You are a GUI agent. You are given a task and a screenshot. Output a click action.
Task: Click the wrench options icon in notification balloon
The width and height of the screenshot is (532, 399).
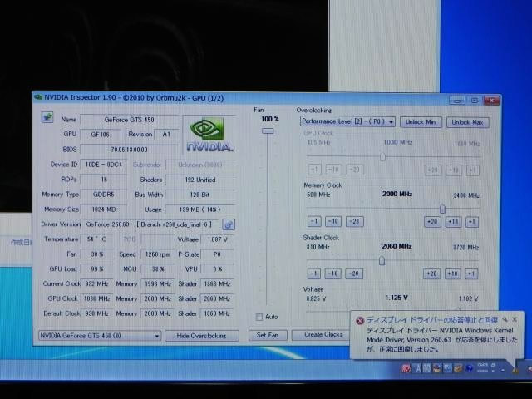505,319
